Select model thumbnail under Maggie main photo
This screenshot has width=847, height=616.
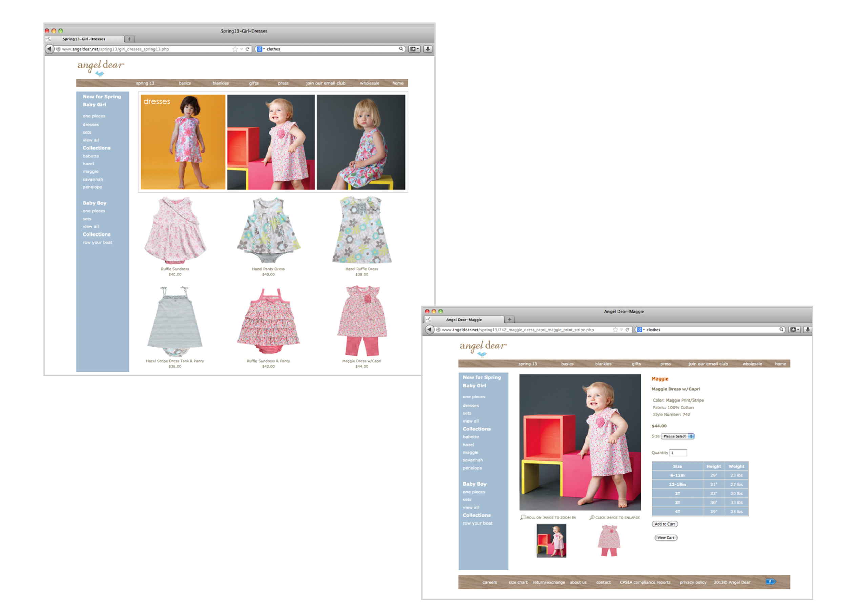tap(552, 540)
